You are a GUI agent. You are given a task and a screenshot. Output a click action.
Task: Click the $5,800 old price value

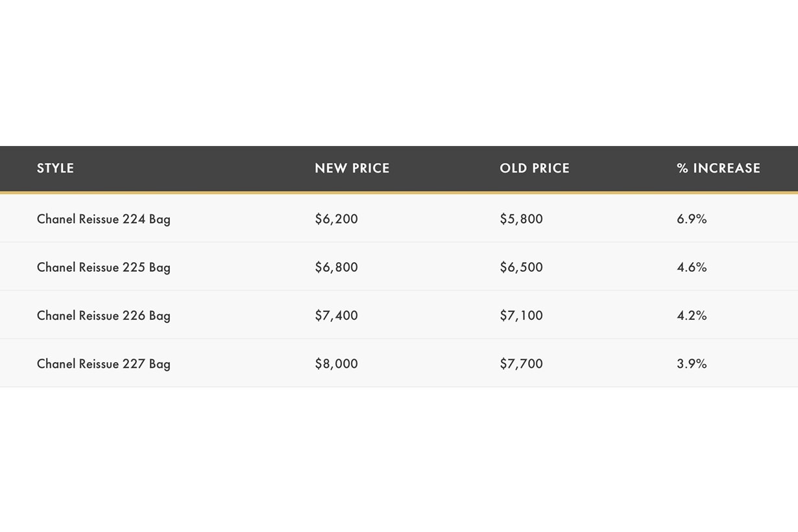521,219
